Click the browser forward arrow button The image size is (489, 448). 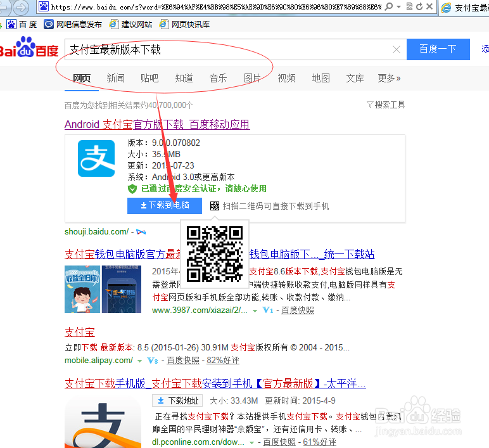pos(21,7)
